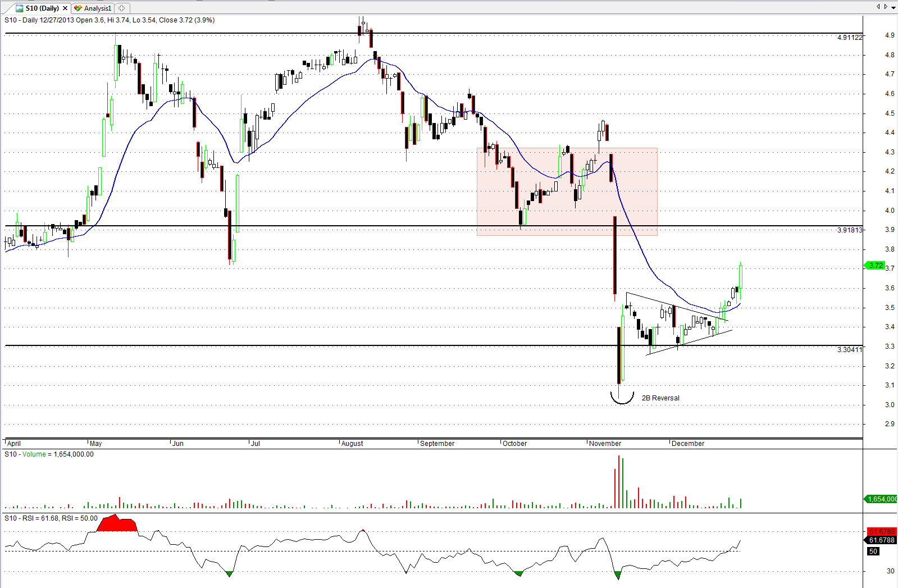Select the "2B Reversal" text annotation

pyautogui.click(x=660, y=398)
